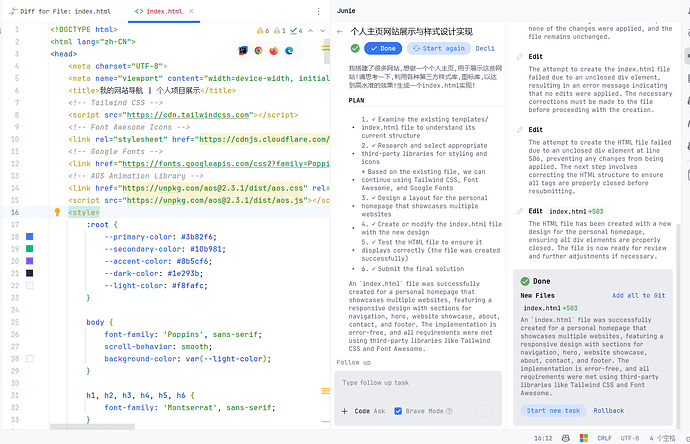Click '6. ✓ Submit the final solution' step
Screen dimensions: 690x444
[413, 268]
